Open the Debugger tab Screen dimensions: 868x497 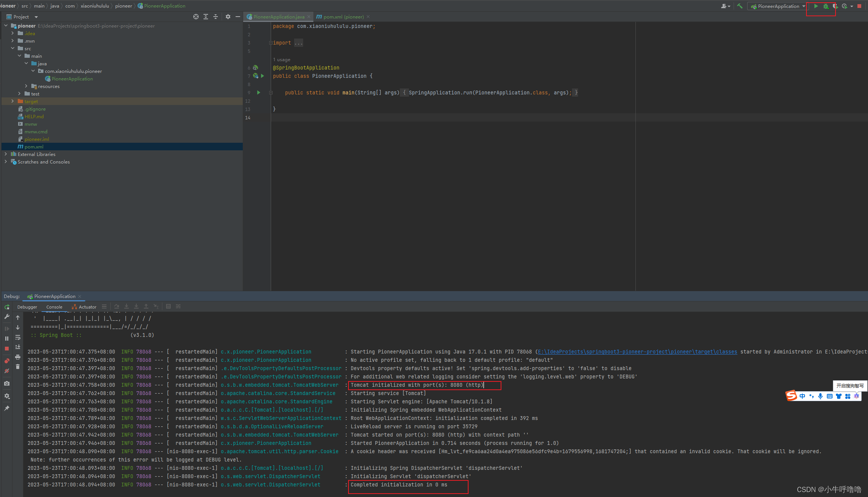pos(27,307)
